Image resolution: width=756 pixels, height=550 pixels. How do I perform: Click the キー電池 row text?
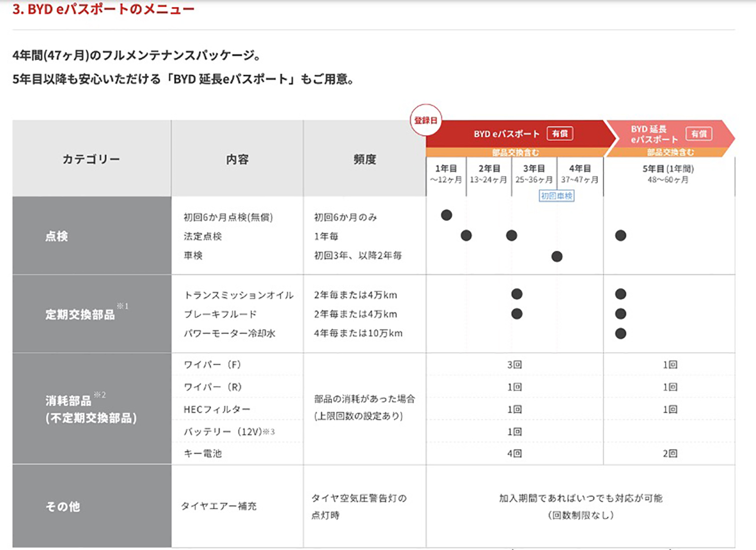pyautogui.click(x=203, y=453)
